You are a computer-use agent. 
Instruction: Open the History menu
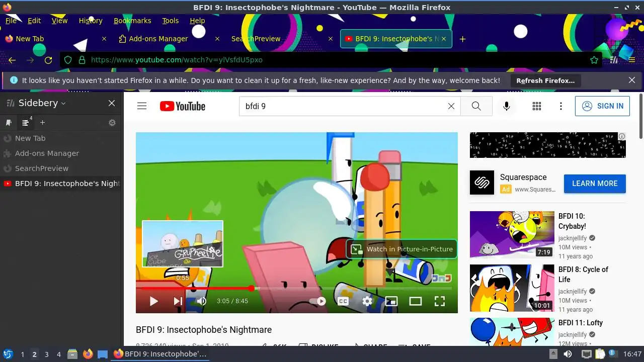[91, 21]
